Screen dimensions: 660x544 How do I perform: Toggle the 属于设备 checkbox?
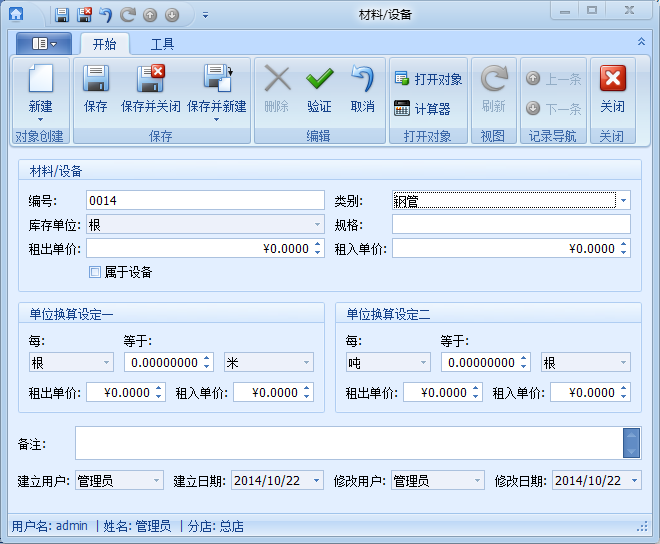tap(95, 272)
